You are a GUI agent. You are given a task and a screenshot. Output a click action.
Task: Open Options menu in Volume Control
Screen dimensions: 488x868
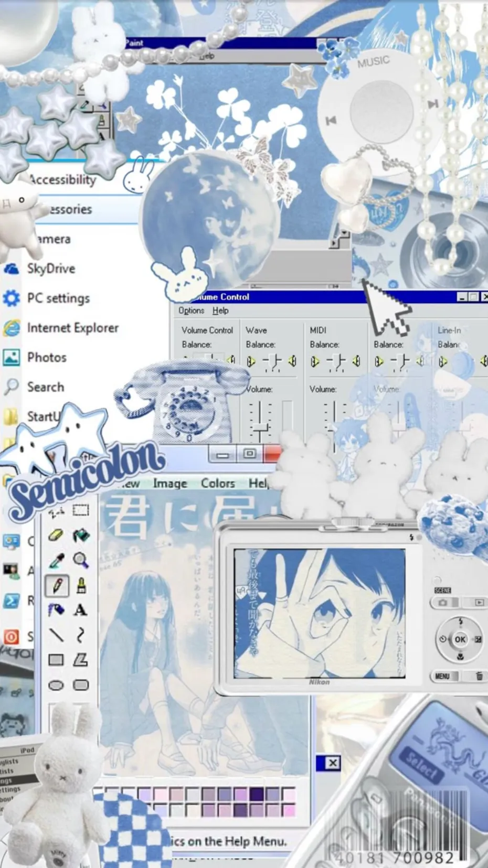tap(191, 310)
